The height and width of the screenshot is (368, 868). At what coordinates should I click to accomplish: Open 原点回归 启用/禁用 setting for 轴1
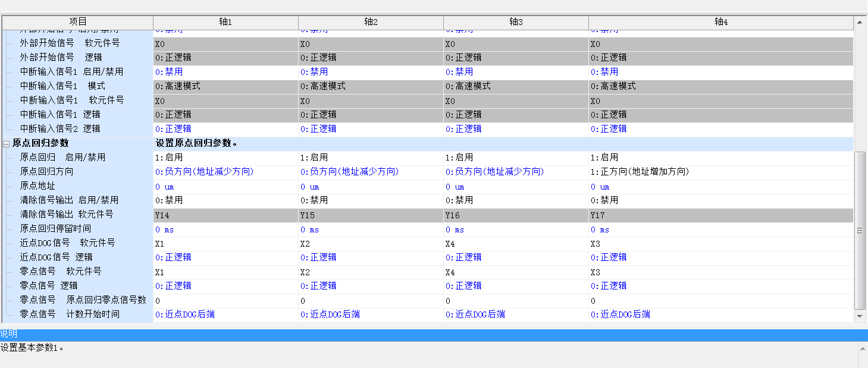pyautogui.click(x=225, y=158)
